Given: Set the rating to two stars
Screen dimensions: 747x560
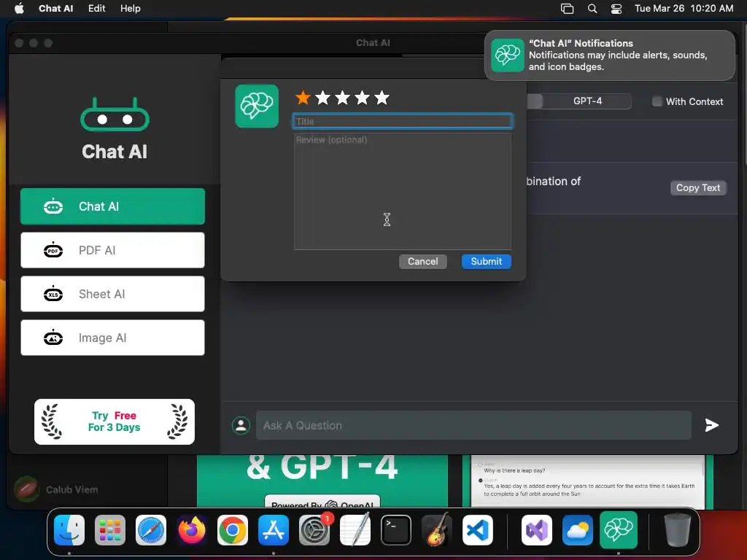Looking at the screenshot, I should 322,98.
